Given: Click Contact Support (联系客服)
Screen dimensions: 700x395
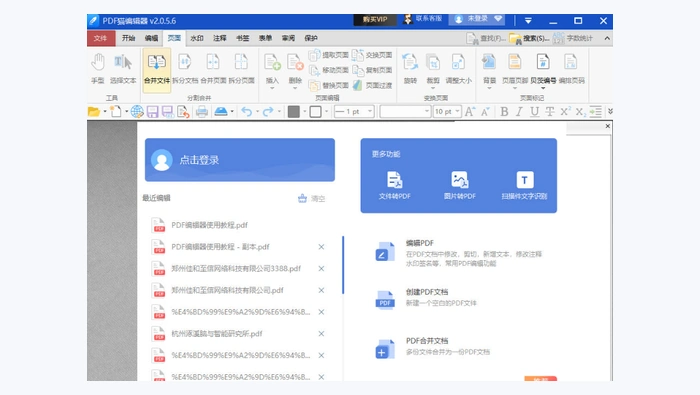Looking at the screenshot, I should tap(423, 19).
